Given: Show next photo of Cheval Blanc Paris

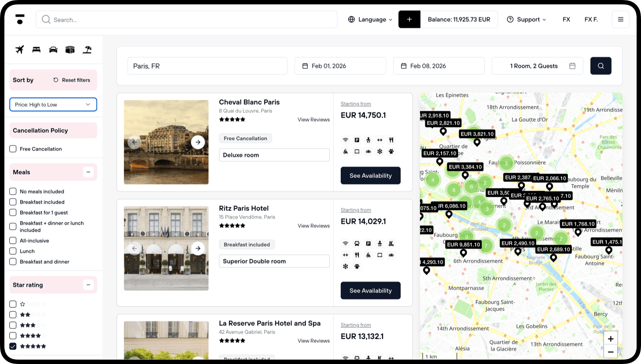Looking at the screenshot, I should pyautogui.click(x=198, y=142).
